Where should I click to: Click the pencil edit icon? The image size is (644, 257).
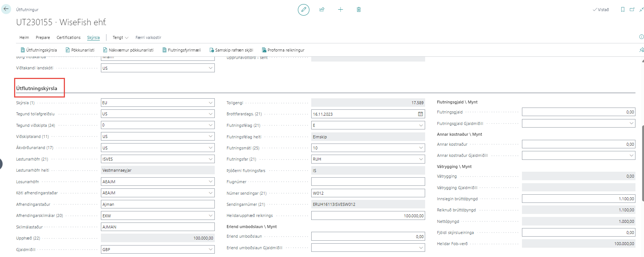pyautogui.click(x=303, y=10)
